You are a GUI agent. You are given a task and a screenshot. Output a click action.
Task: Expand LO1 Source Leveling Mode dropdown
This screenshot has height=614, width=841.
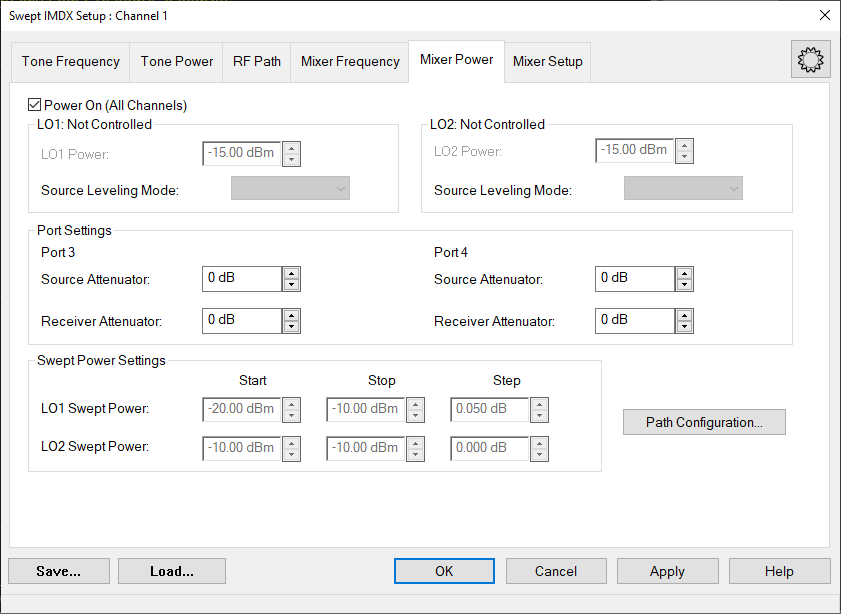point(290,189)
